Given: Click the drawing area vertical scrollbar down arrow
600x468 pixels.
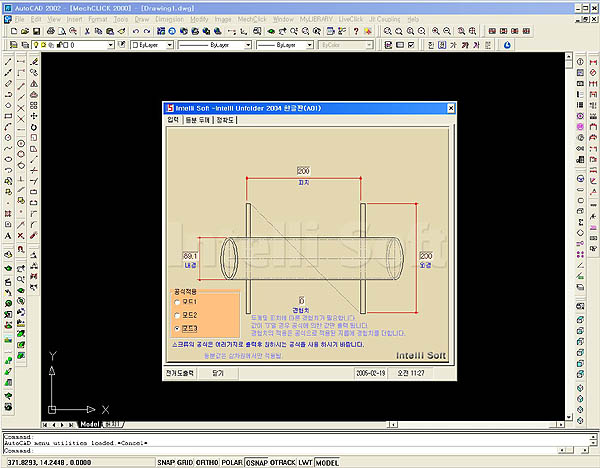Looking at the screenshot, I should [x=569, y=417].
